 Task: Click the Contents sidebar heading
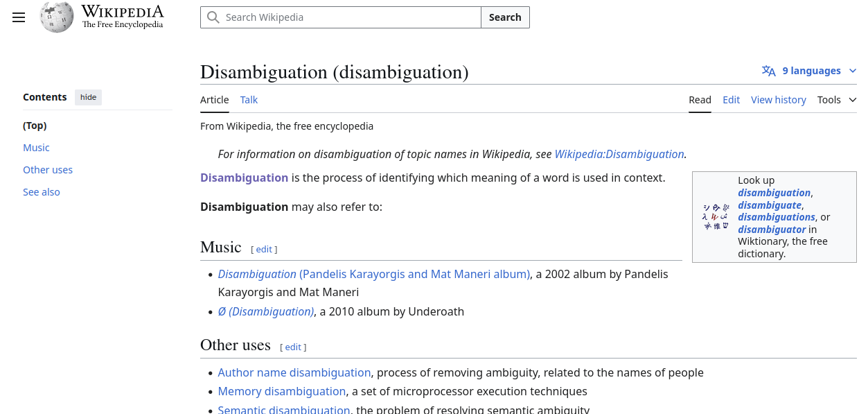(x=45, y=97)
